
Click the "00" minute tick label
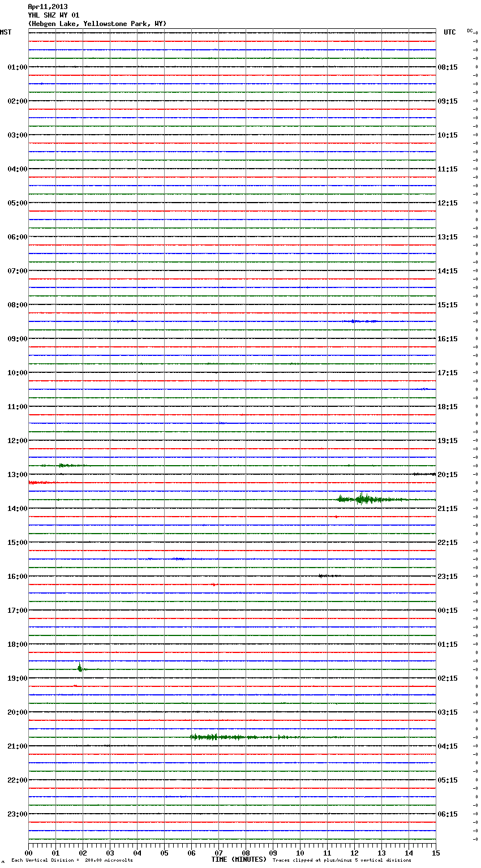(x=28, y=853)
